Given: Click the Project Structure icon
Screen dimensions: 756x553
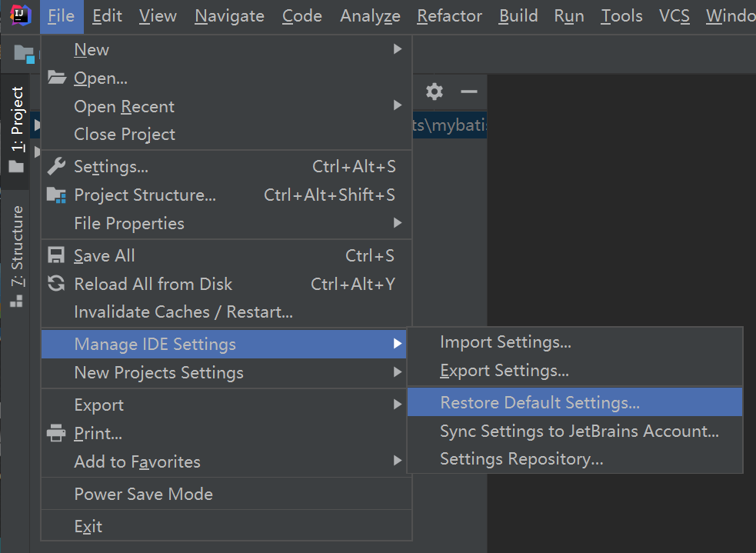Looking at the screenshot, I should 56,195.
